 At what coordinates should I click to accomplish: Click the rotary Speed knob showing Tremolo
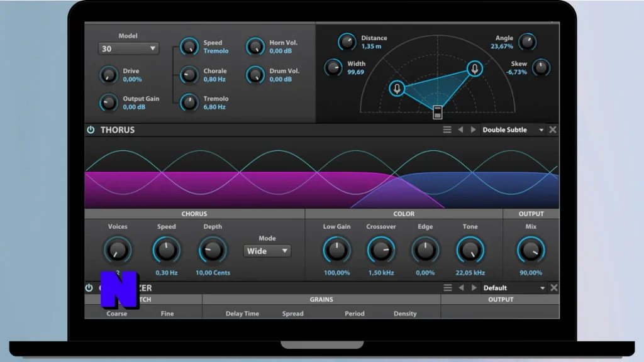(x=189, y=47)
